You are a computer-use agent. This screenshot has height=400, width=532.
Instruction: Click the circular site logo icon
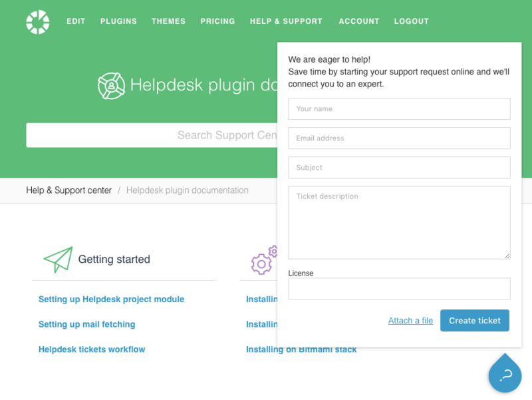pyautogui.click(x=37, y=21)
